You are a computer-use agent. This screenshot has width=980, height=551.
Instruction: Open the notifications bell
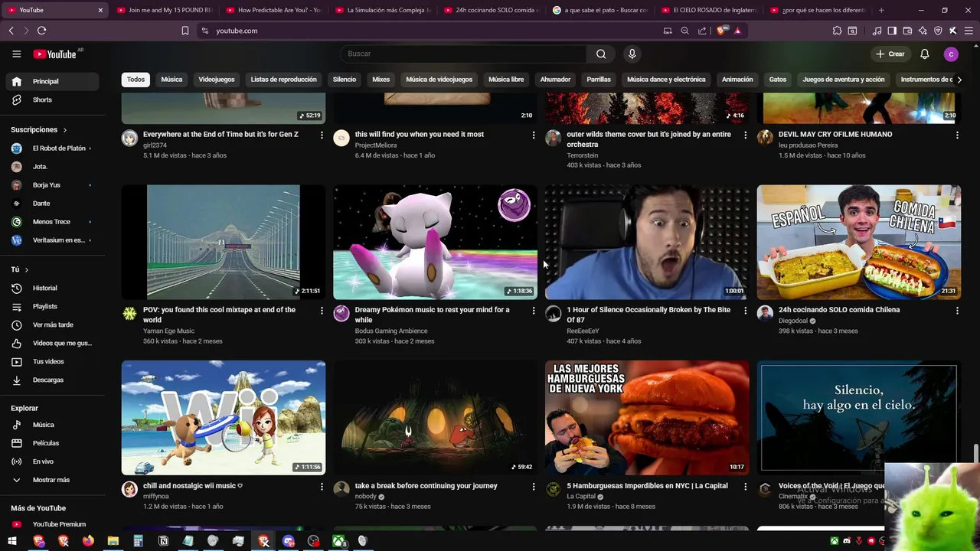click(x=924, y=54)
